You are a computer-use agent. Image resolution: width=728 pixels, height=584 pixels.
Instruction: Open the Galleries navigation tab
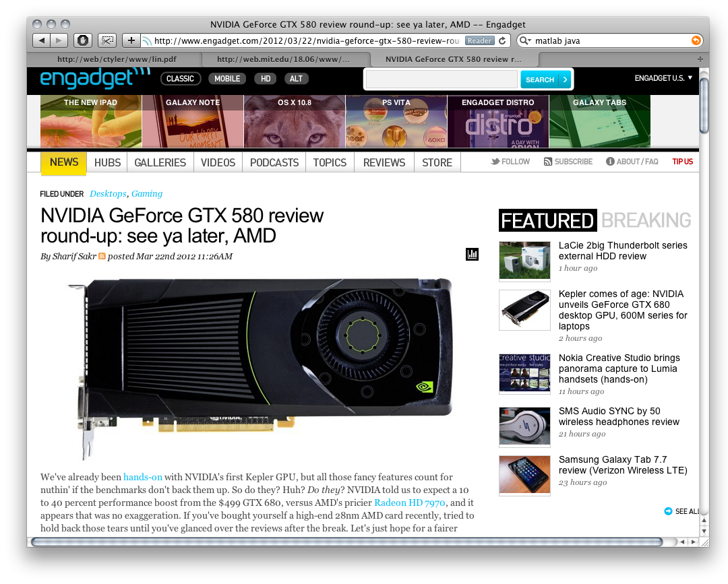pyautogui.click(x=160, y=162)
